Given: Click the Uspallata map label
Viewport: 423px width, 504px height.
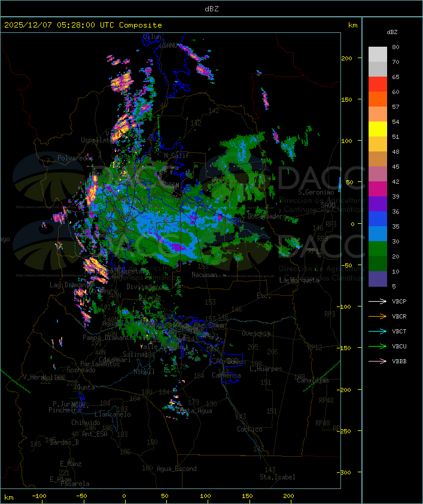Looking at the screenshot, I should 96,140.
